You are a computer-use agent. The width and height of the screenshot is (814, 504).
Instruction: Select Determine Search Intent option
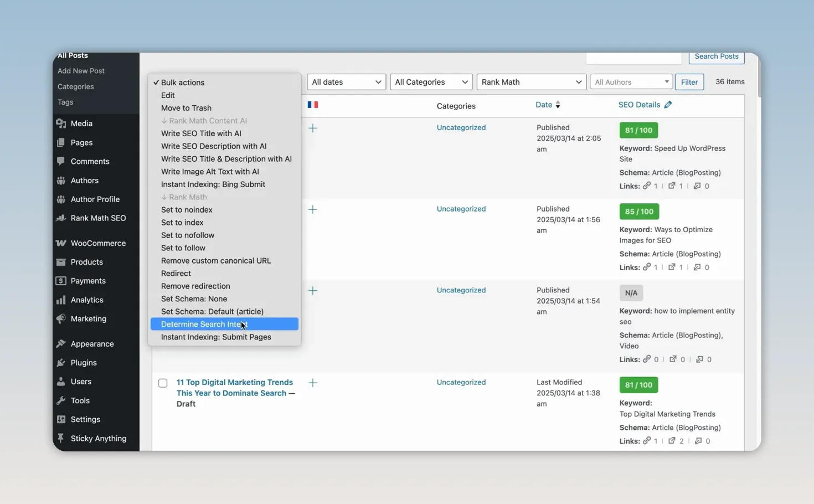coord(224,325)
